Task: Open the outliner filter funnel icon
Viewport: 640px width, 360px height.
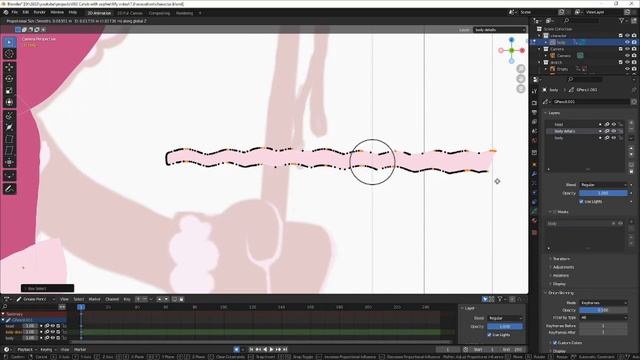Action: pyautogui.click(x=621, y=20)
